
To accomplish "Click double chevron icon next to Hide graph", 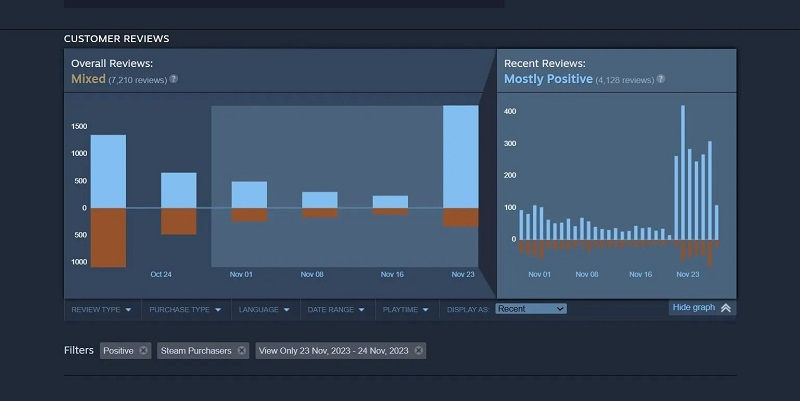I will [x=726, y=308].
